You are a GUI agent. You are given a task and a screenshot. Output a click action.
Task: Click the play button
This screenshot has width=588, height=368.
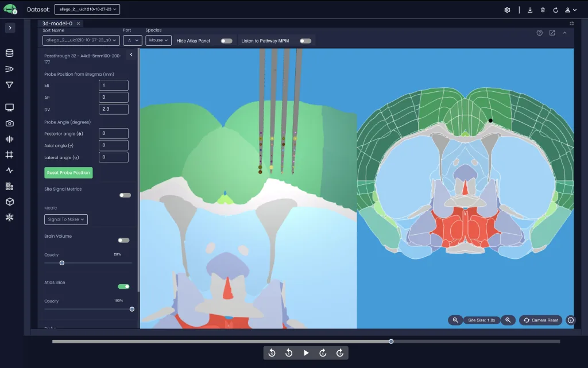tap(306, 353)
